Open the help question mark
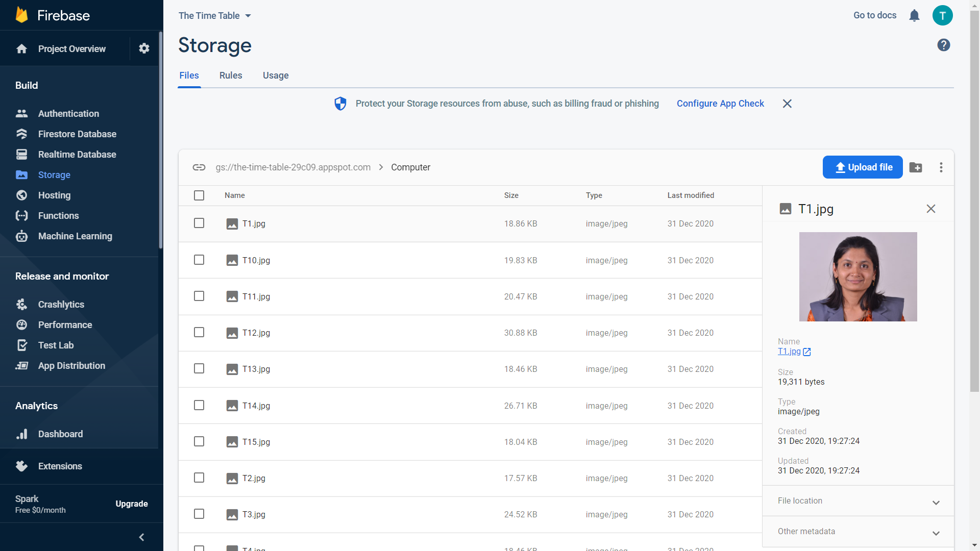980x551 pixels. pyautogui.click(x=944, y=45)
